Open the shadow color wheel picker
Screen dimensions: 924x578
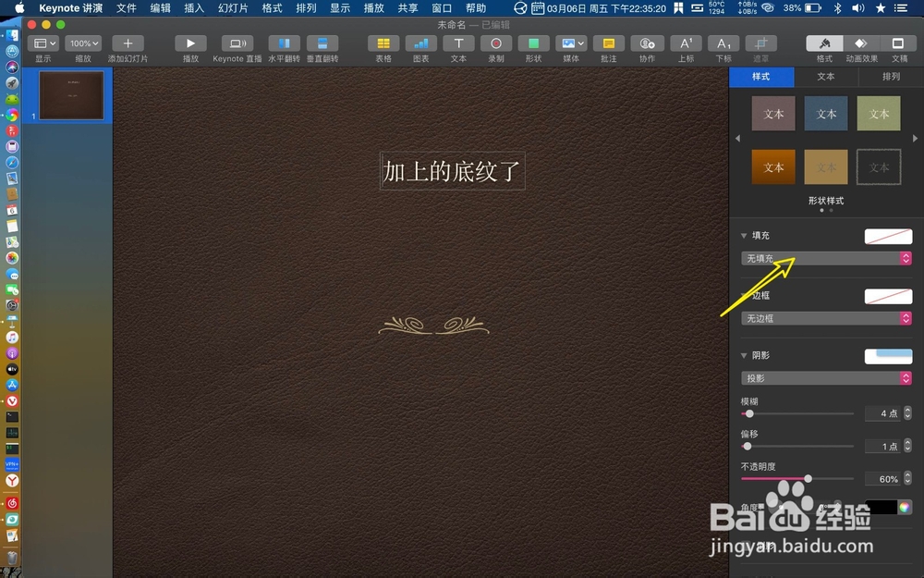tap(905, 507)
